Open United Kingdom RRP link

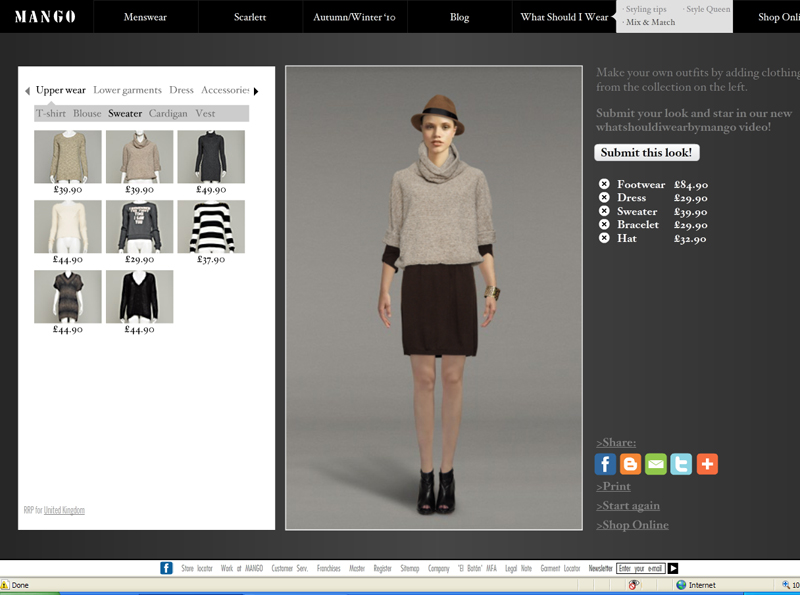pyautogui.click(x=64, y=510)
